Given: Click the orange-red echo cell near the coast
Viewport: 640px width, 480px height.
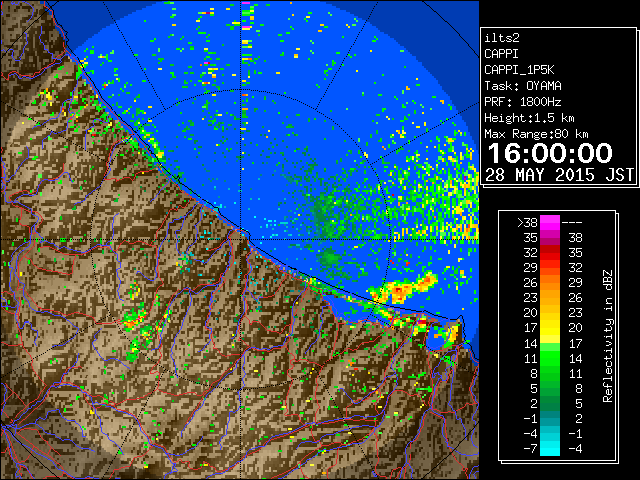Looking at the screenshot, I should click(x=402, y=288).
